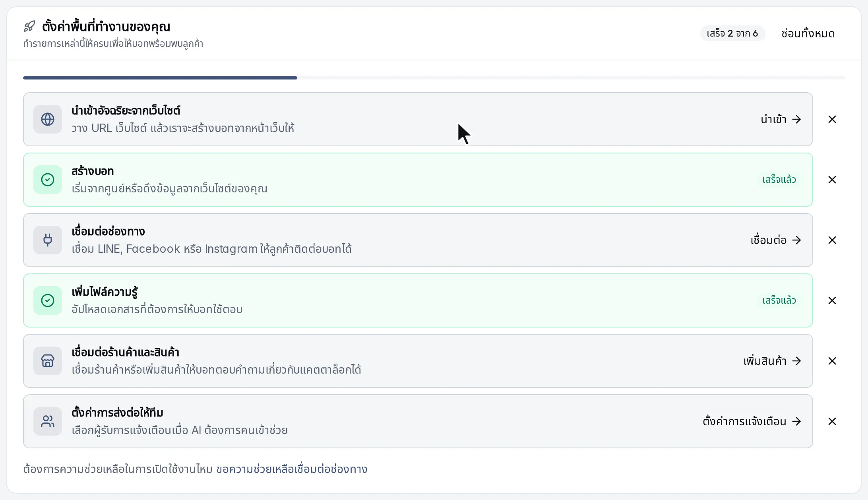
Task: Click the เพิ่มไฟล์ความรู้ title text
Action: [105, 292]
